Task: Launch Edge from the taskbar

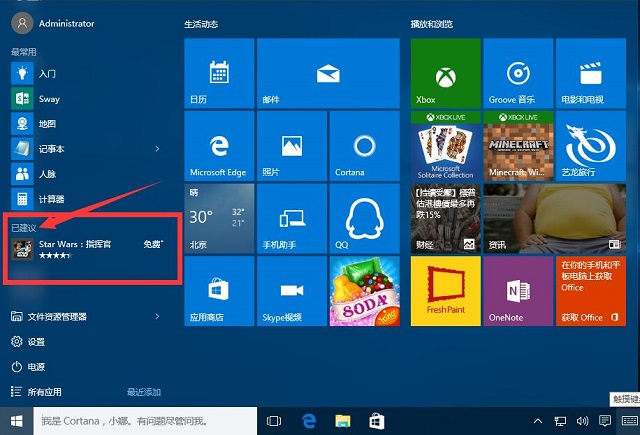Action: click(x=309, y=421)
